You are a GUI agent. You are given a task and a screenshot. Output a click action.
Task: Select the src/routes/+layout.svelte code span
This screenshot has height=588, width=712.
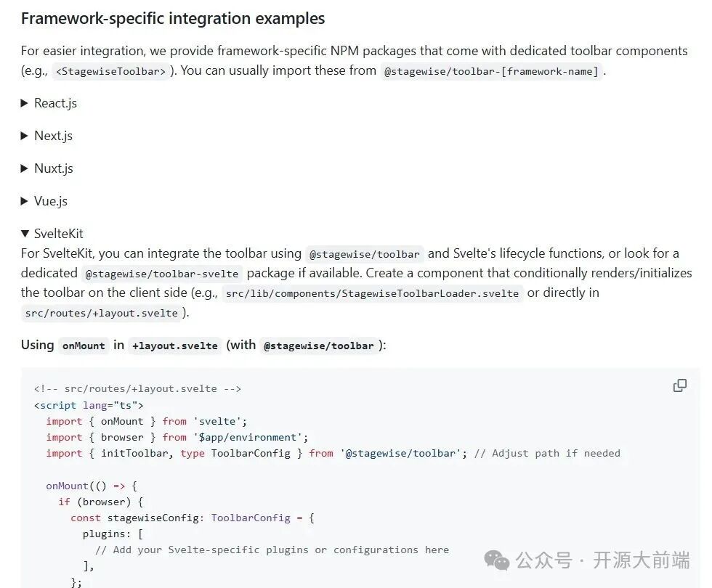click(101, 313)
